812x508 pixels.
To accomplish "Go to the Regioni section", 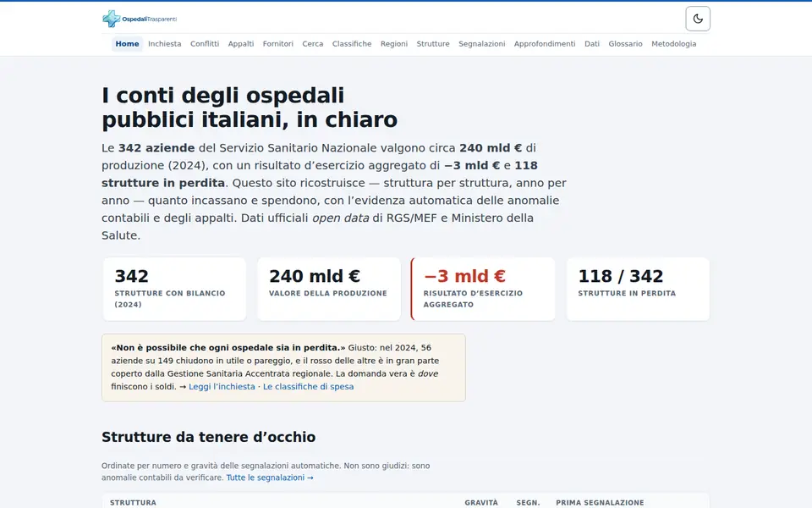I will click(394, 44).
